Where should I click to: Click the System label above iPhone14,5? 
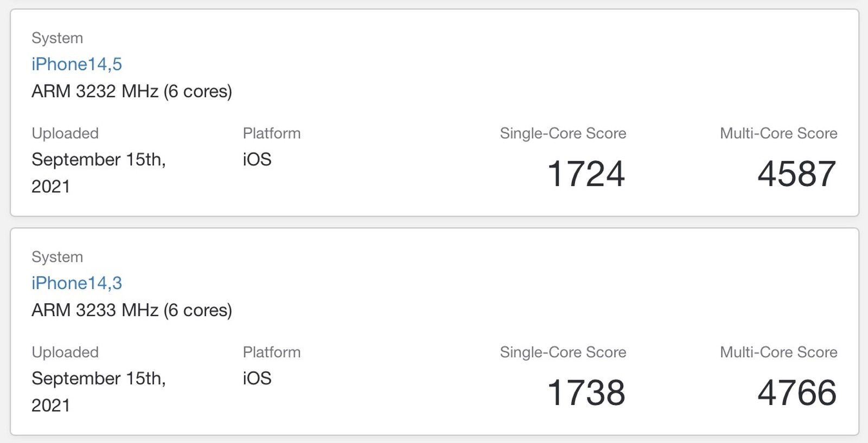[57, 38]
